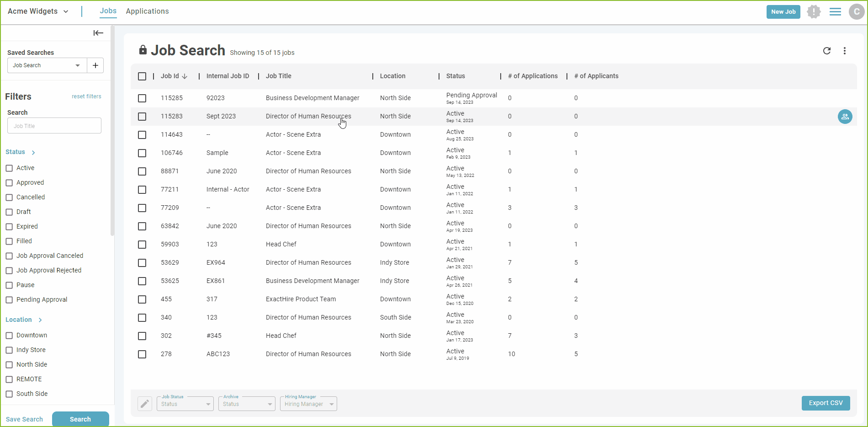Add a new saved search with plus icon
Image resolution: width=868 pixels, height=427 pixels.
[95, 65]
